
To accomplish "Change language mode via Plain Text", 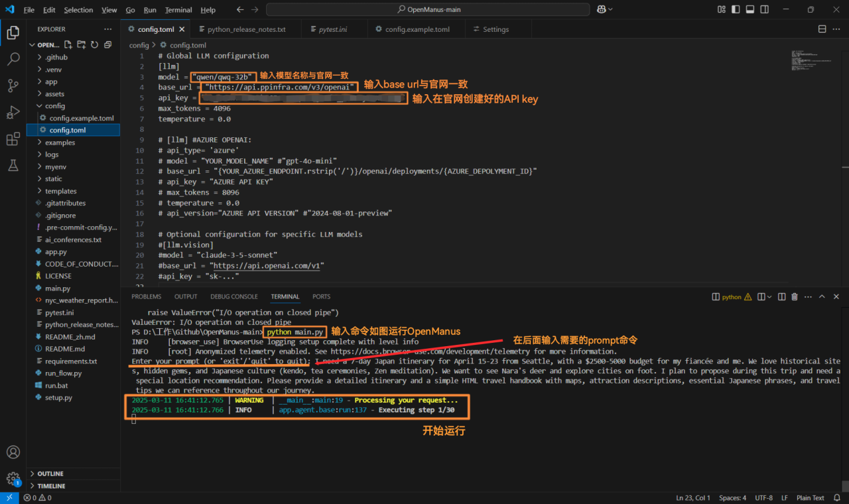I will coord(810,497).
